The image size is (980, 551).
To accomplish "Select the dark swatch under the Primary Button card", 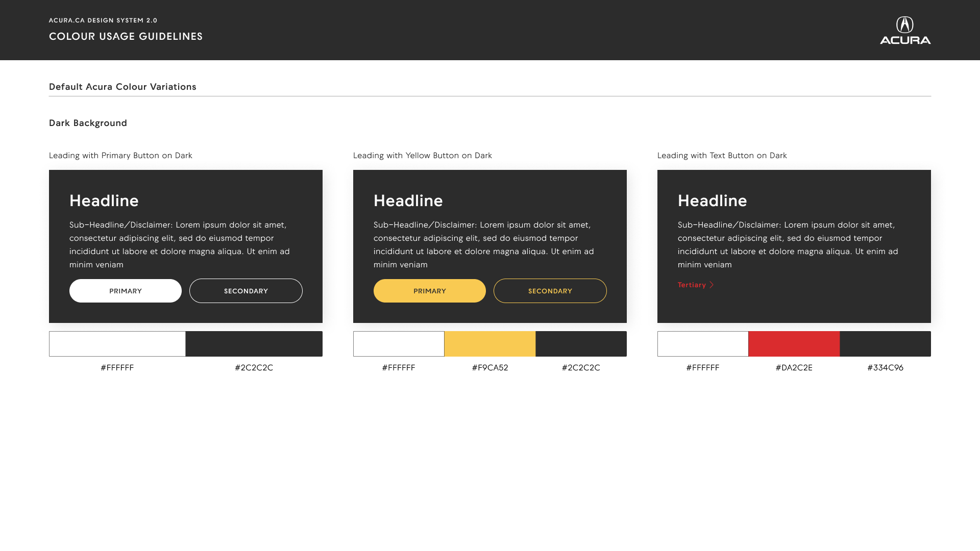I will (254, 344).
